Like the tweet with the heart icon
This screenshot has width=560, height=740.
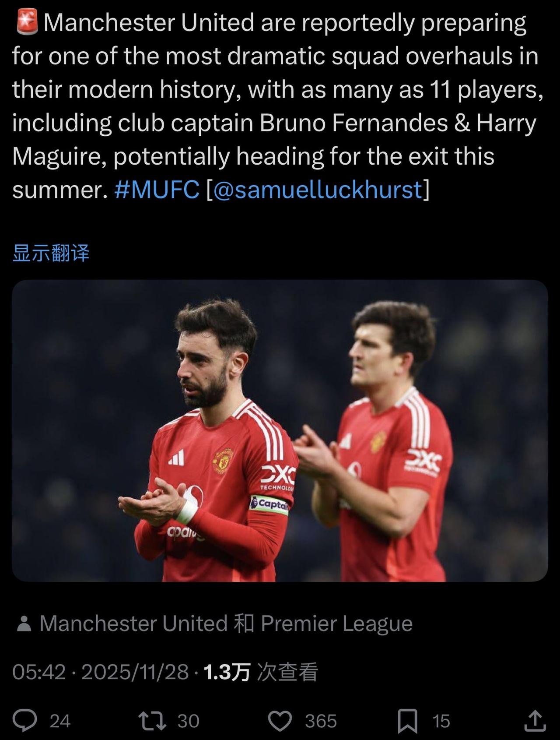[280, 721]
